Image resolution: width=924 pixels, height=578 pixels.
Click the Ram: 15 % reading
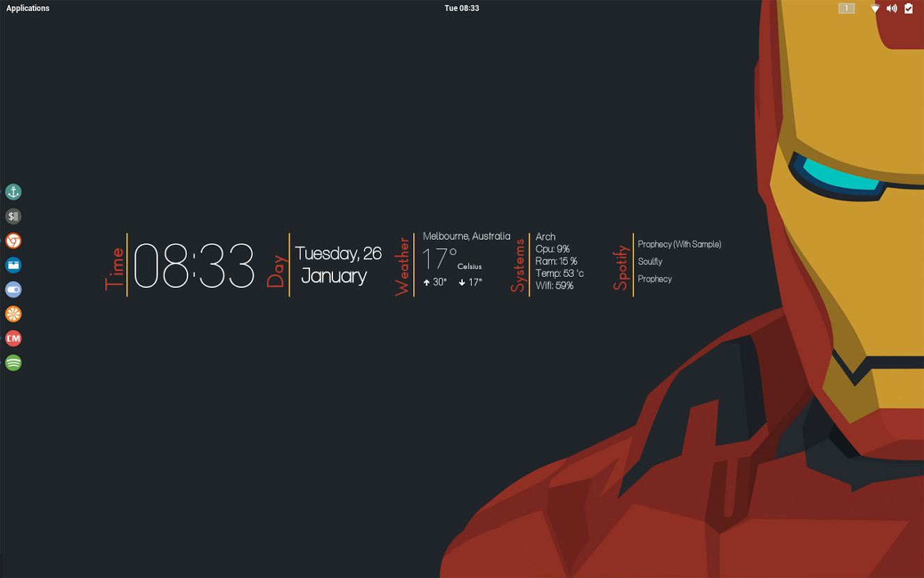[x=556, y=261]
